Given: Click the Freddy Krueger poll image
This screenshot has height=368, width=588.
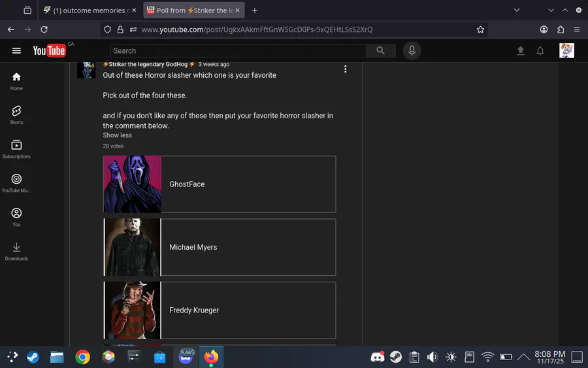Looking at the screenshot, I should pos(133,310).
